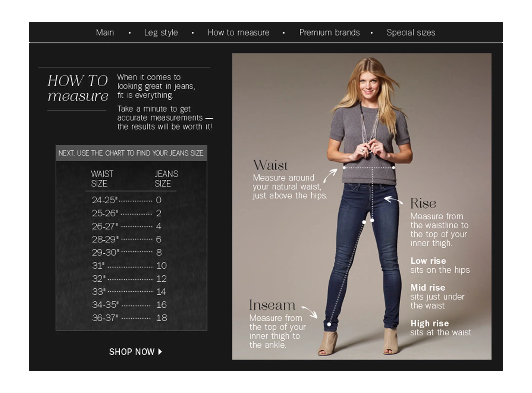The width and height of the screenshot is (532, 393).
Task: Select the 33" waist size row
Action: tap(129, 292)
